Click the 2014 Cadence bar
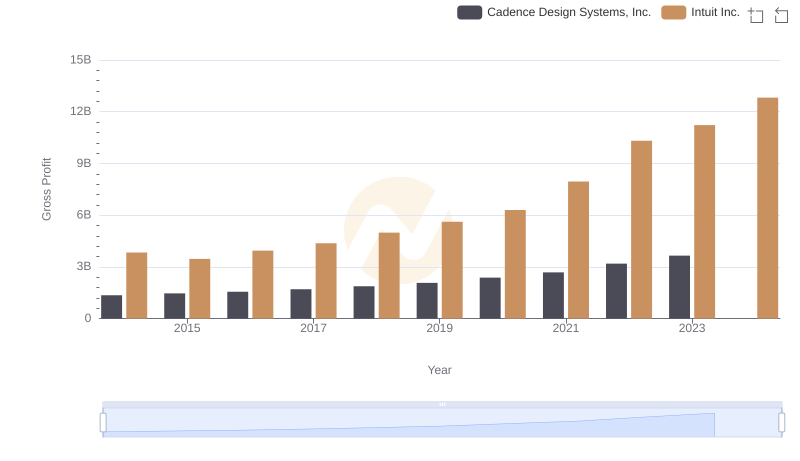 (x=112, y=307)
